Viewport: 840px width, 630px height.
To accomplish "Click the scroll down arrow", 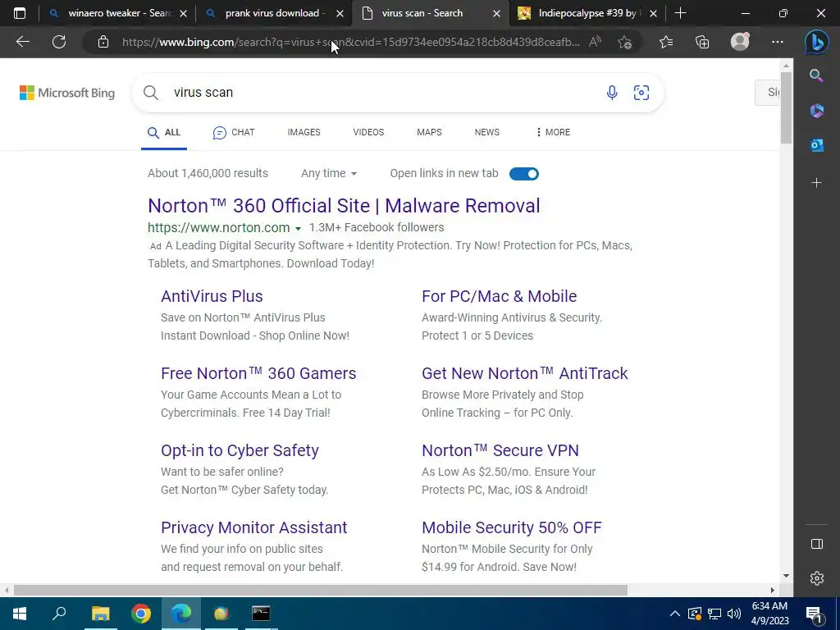I will [x=786, y=576].
